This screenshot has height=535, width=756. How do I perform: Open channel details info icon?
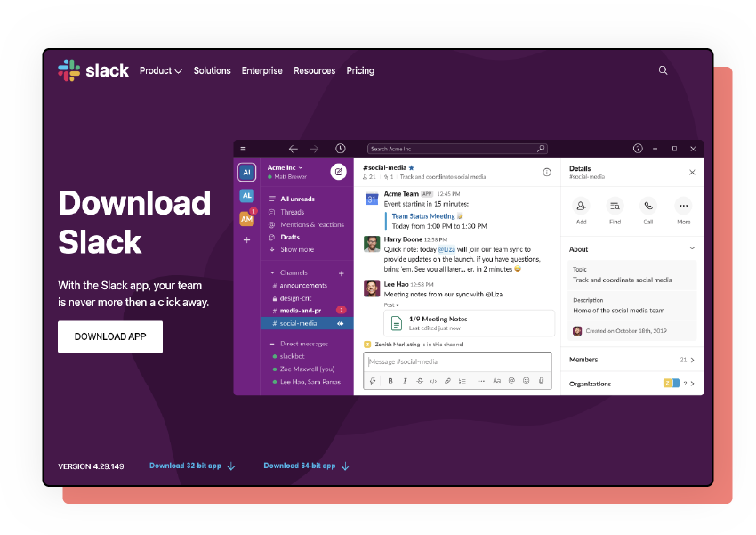click(547, 172)
